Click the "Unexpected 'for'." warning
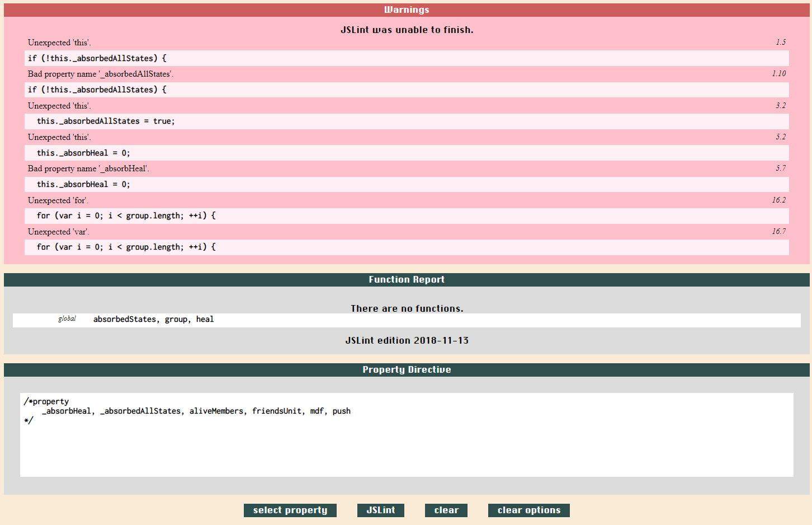 pos(58,200)
